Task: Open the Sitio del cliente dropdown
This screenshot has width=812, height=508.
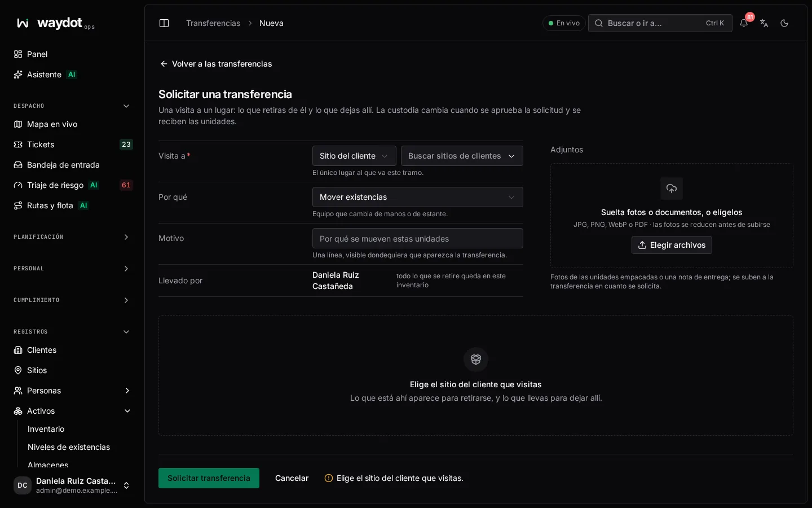Action: (x=354, y=156)
